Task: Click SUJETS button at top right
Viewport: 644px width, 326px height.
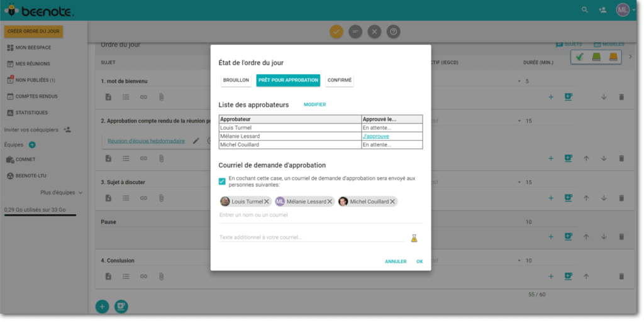Action: (569, 45)
